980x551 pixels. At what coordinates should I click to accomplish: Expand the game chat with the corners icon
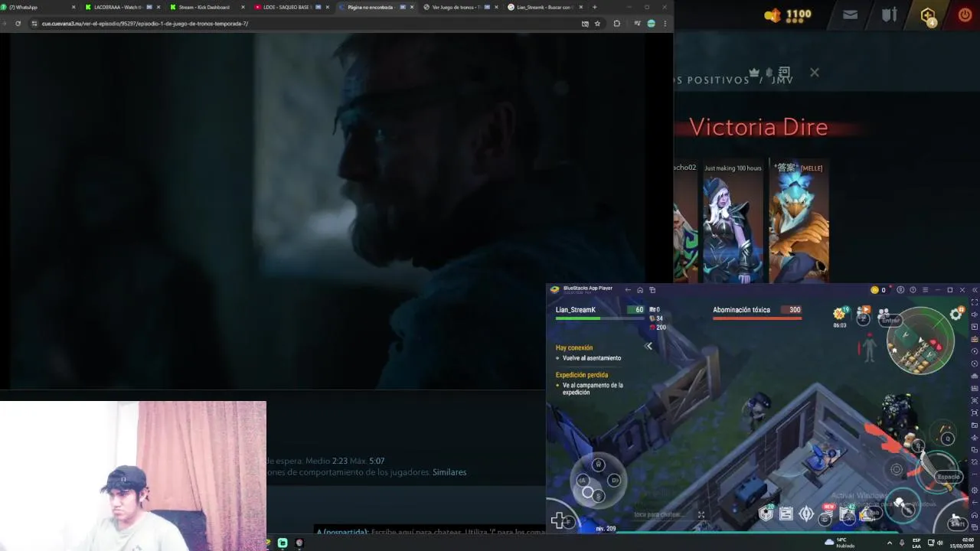(701, 514)
